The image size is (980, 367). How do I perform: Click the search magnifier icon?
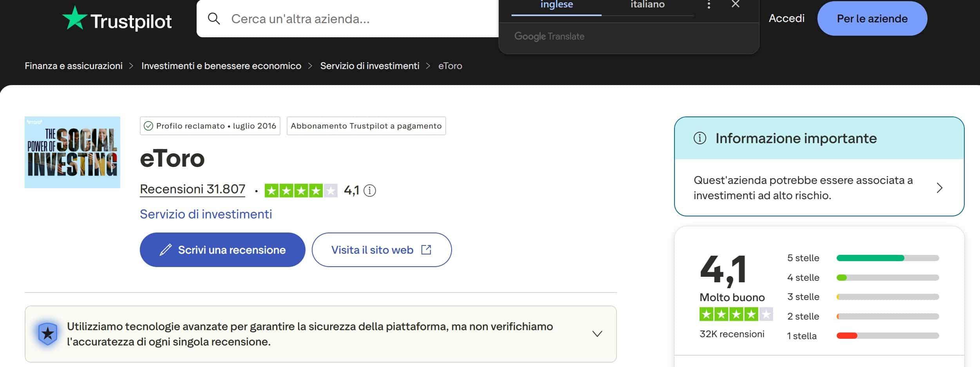214,18
